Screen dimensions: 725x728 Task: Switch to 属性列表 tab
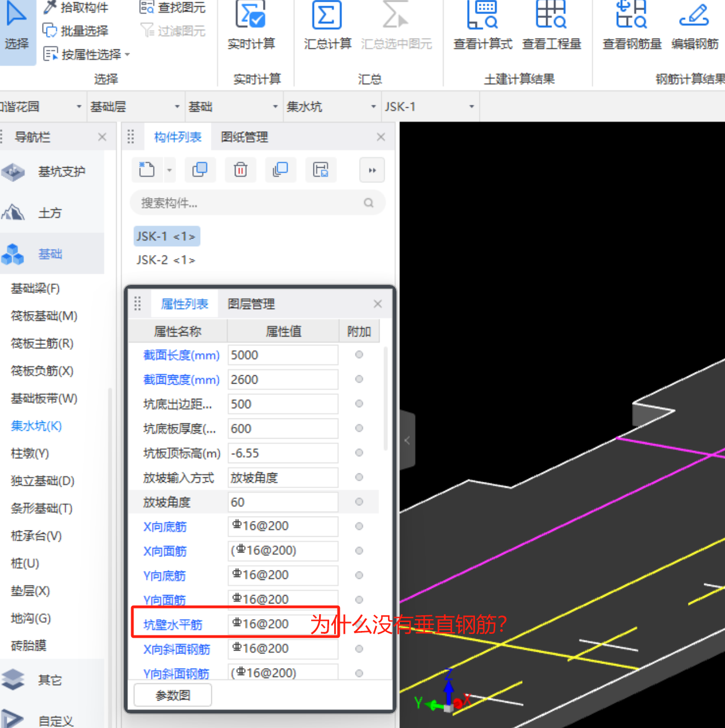184,304
